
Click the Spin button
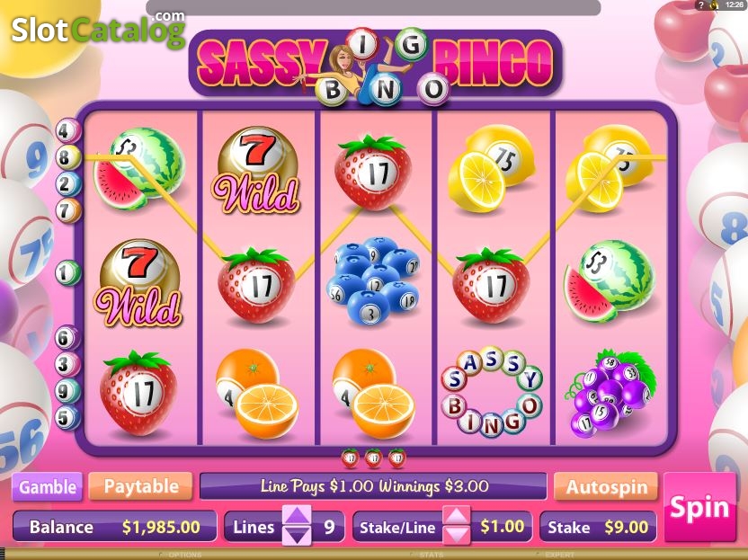[699, 507]
